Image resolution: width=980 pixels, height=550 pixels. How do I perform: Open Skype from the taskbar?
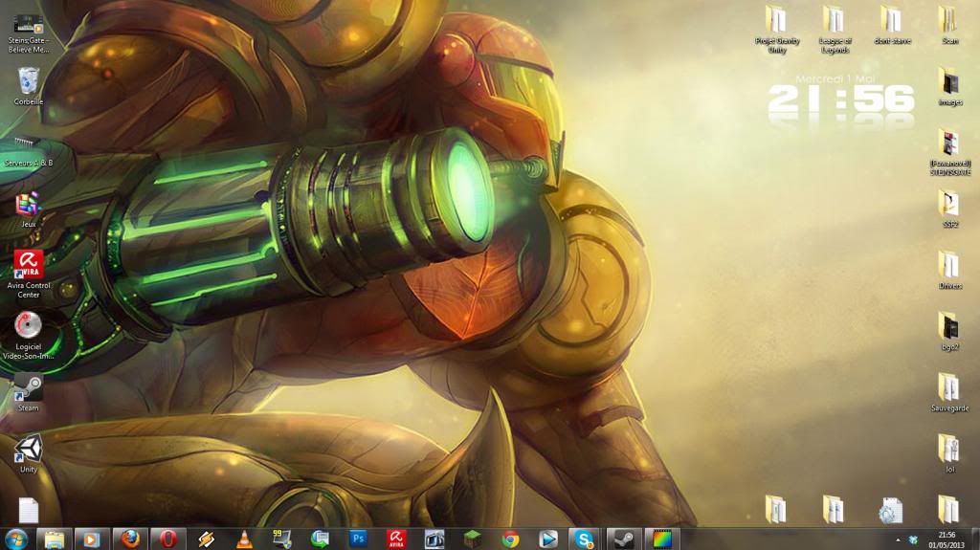(585, 539)
